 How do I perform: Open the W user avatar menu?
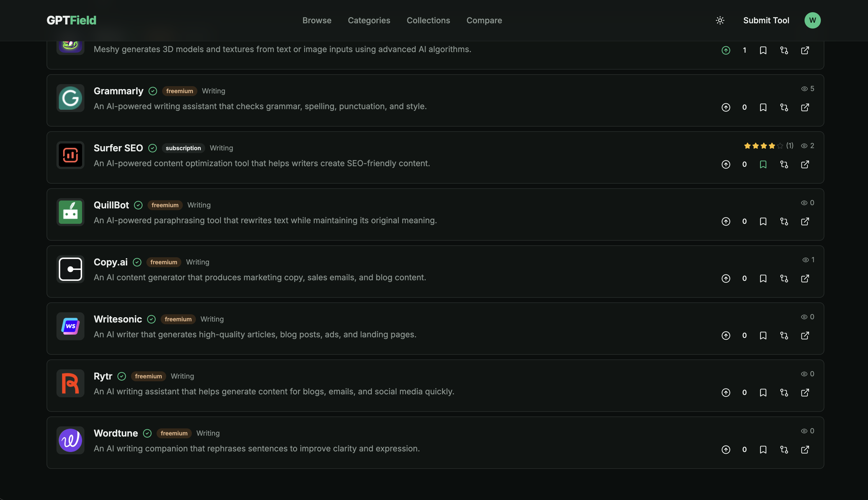812,21
